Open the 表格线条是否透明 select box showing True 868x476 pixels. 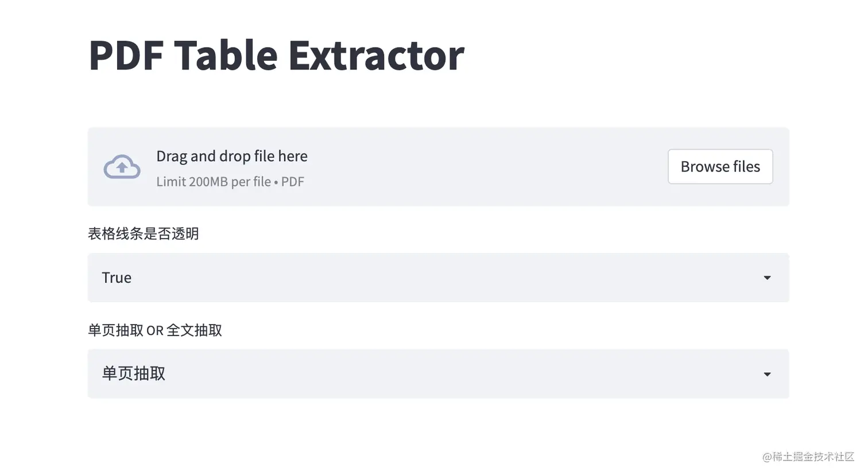click(x=438, y=278)
